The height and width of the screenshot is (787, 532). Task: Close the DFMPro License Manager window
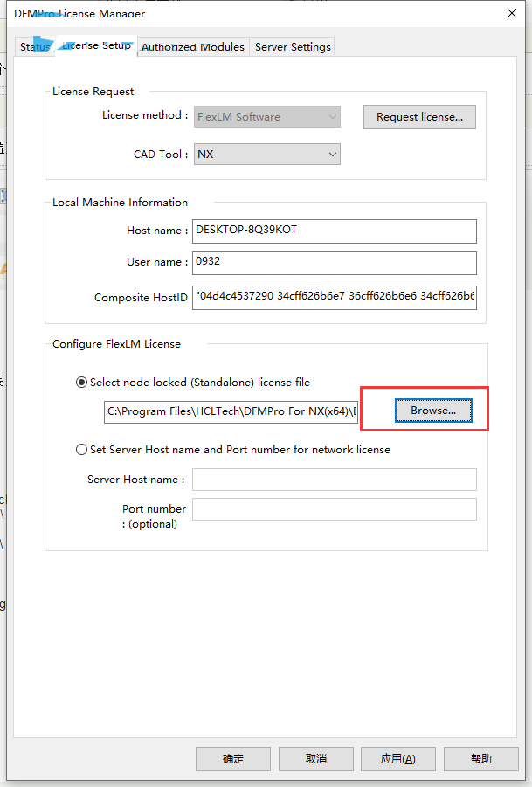pyautogui.click(x=511, y=13)
